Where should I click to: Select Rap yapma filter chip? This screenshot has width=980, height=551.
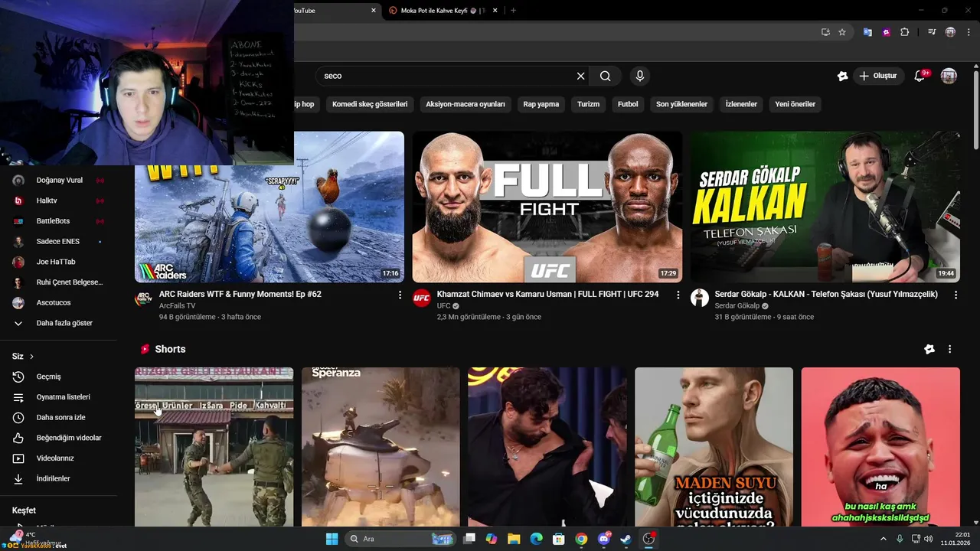coord(541,104)
